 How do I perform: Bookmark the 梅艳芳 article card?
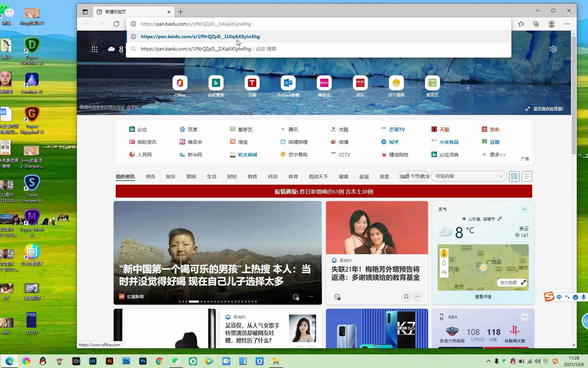[x=406, y=296]
